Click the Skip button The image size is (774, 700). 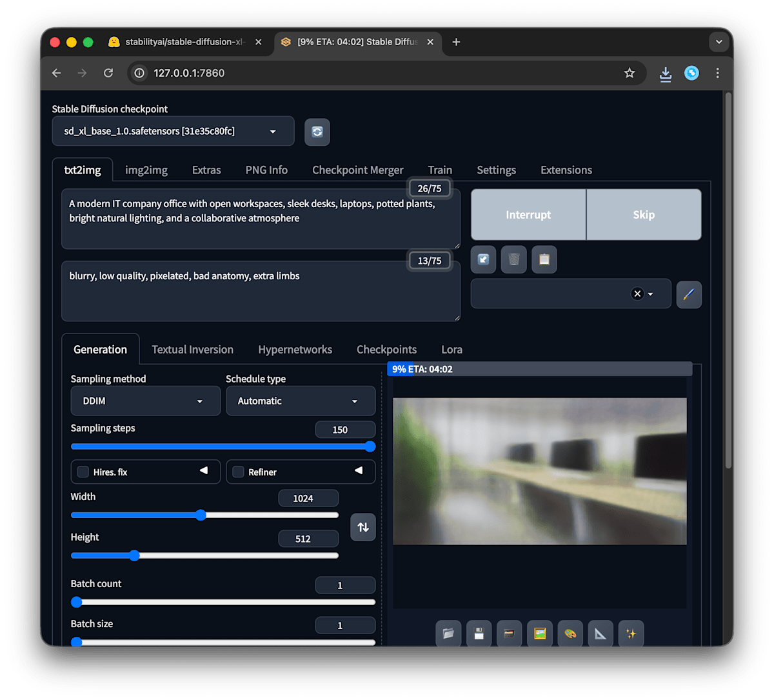[644, 215]
